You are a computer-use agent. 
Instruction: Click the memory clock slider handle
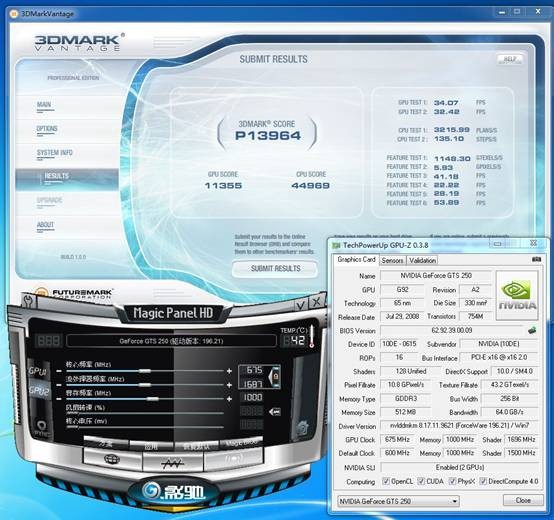click(x=153, y=399)
